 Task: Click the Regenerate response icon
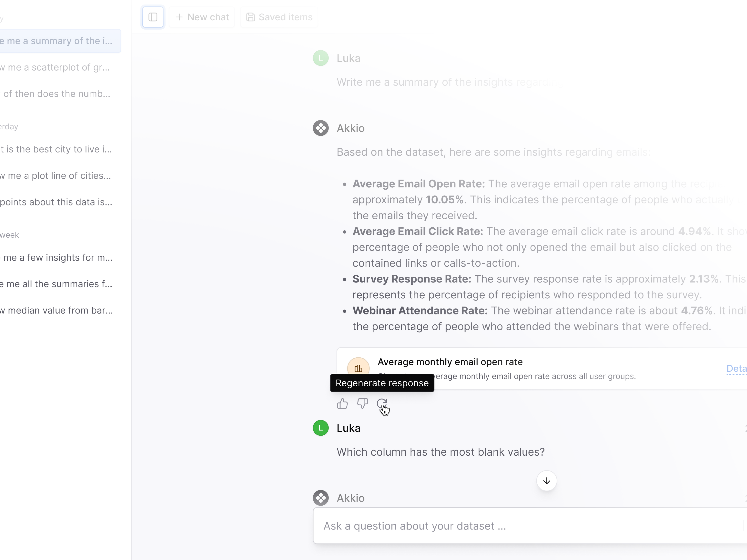pyautogui.click(x=382, y=403)
